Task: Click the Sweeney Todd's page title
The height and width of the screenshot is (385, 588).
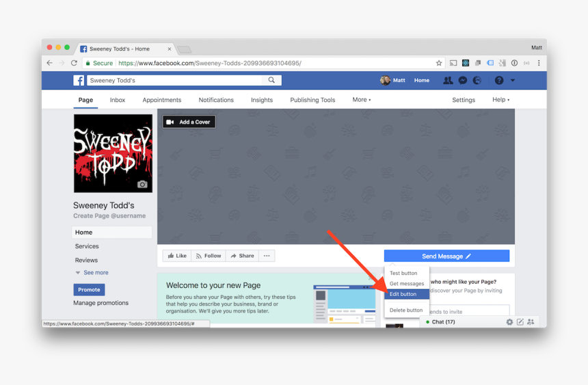Action: [103, 205]
